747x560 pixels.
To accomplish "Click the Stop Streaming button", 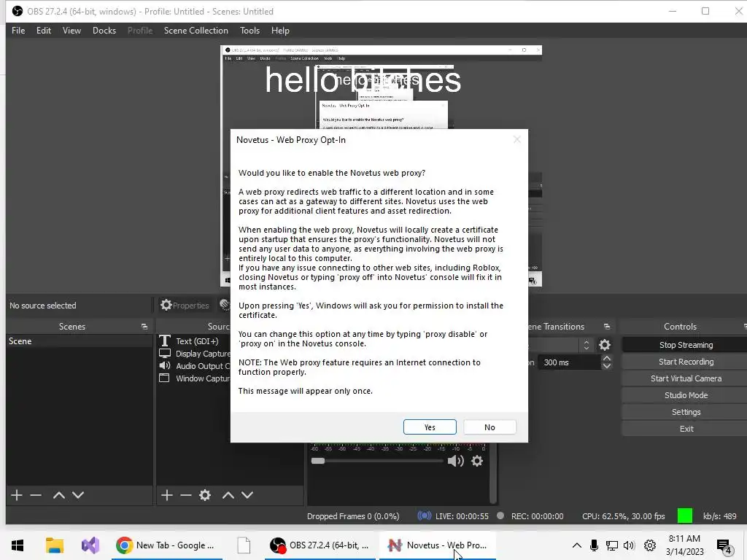I will coord(686,345).
